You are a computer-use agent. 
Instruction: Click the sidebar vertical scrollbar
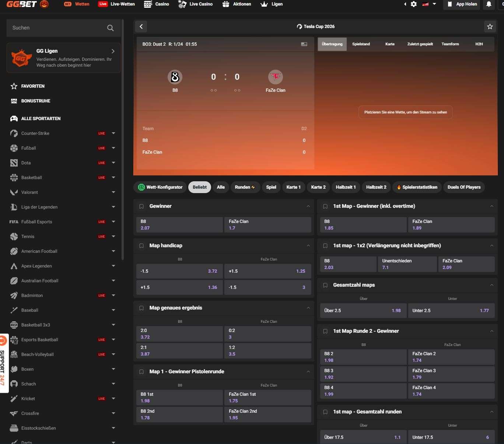pyautogui.click(x=122, y=140)
